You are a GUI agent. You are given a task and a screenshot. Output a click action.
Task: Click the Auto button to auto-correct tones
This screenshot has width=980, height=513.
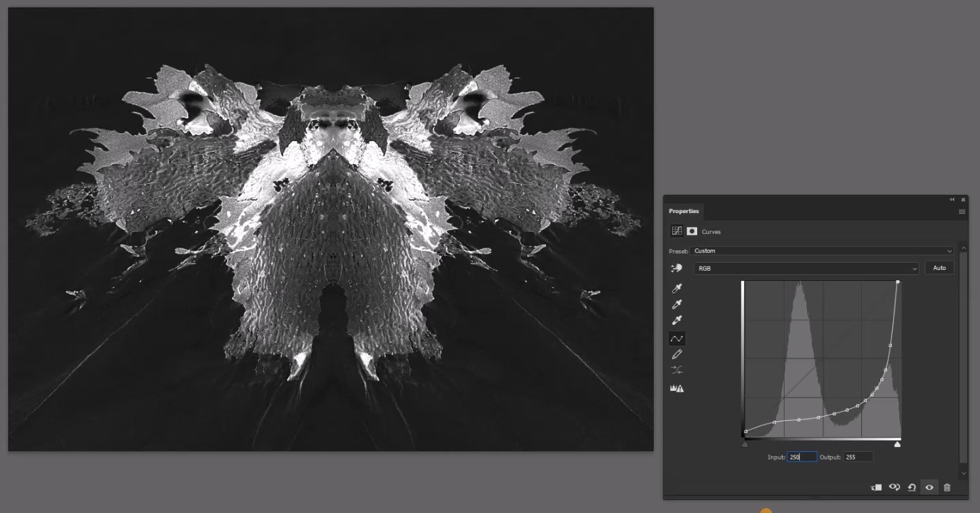[x=939, y=267]
